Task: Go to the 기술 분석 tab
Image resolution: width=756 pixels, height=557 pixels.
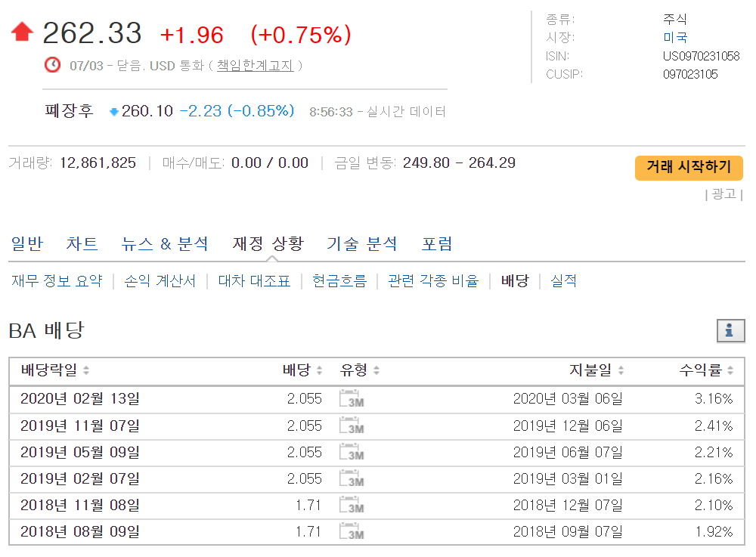Action: click(362, 243)
